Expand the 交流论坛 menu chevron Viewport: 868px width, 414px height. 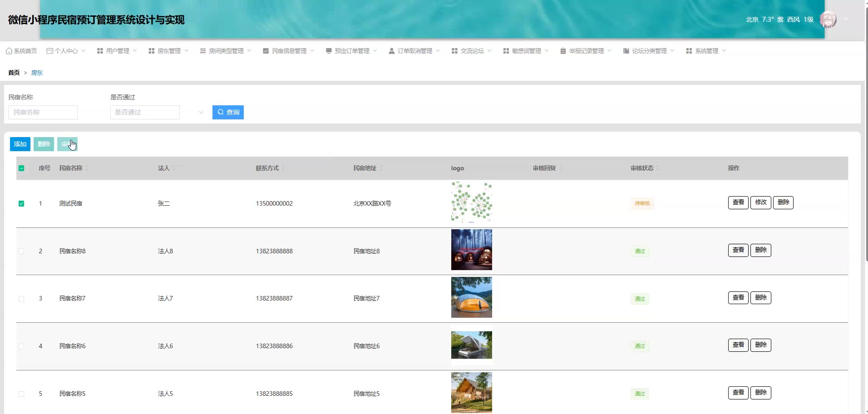pos(489,51)
